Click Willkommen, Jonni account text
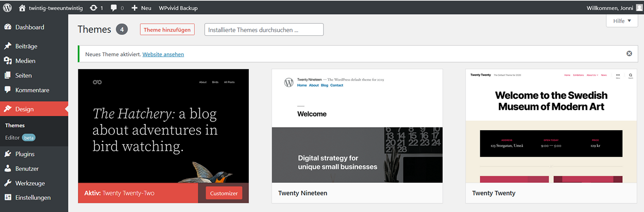This screenshot has width=644, height=212. click(x=609, y=8)
